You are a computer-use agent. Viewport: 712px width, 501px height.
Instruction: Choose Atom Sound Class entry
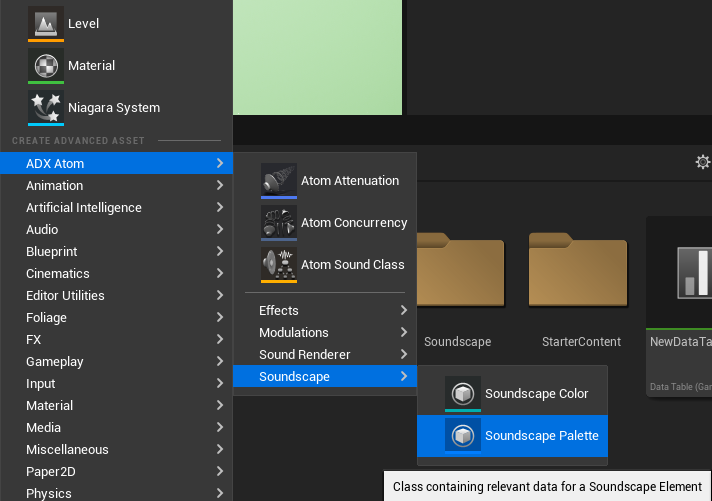click(325, 265)
